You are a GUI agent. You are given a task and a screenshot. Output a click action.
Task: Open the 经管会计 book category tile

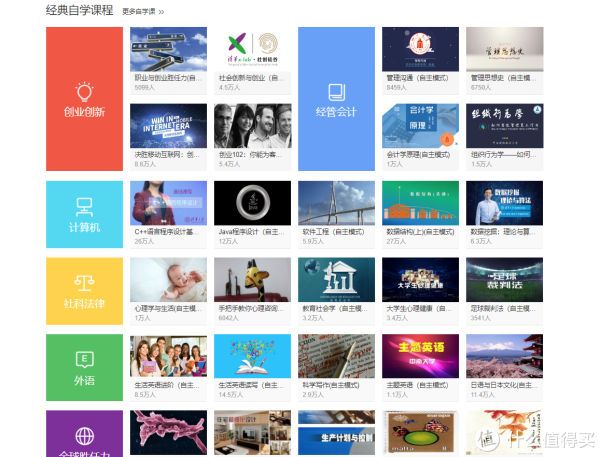point(336,99)
